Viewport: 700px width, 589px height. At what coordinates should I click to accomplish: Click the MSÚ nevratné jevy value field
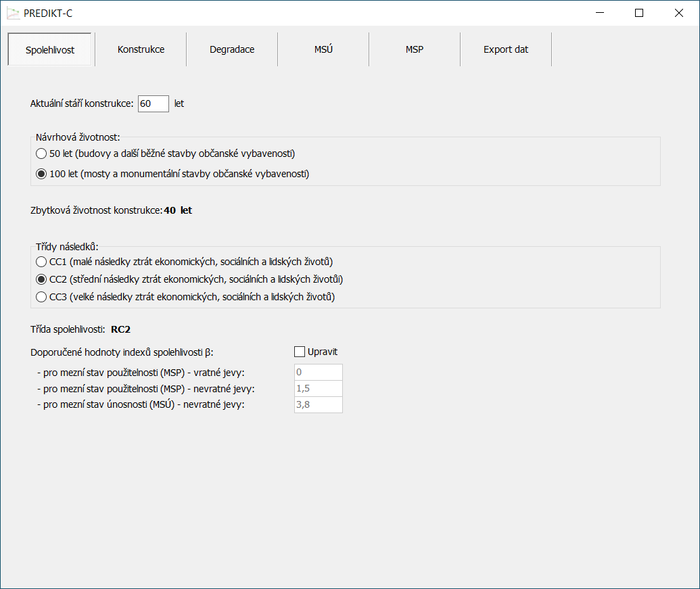[319, 404]
